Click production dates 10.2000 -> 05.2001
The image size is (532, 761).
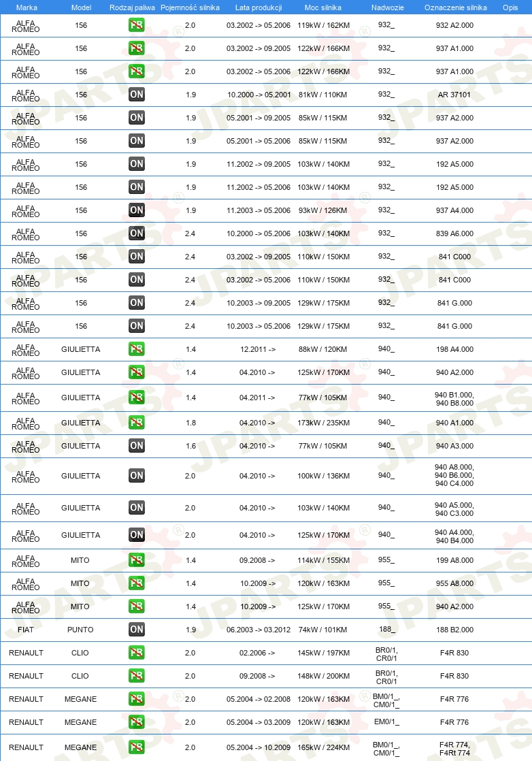(259, 95)
